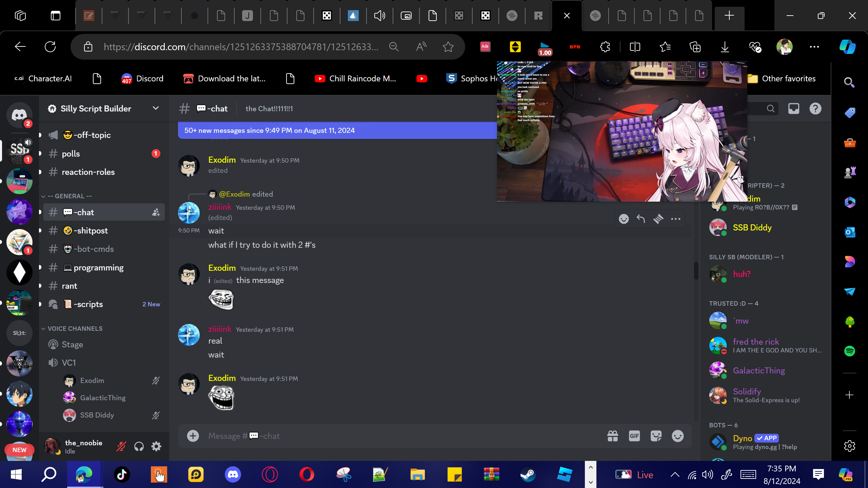Collapse the GENERAL category

tap(70, 196)
